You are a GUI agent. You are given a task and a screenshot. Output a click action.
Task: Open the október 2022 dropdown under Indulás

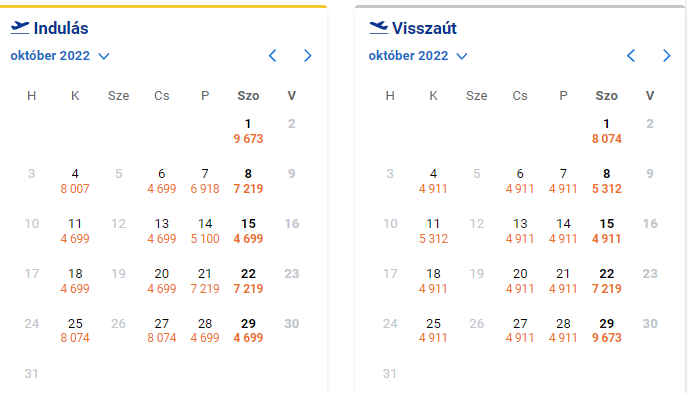coord(60,56)
